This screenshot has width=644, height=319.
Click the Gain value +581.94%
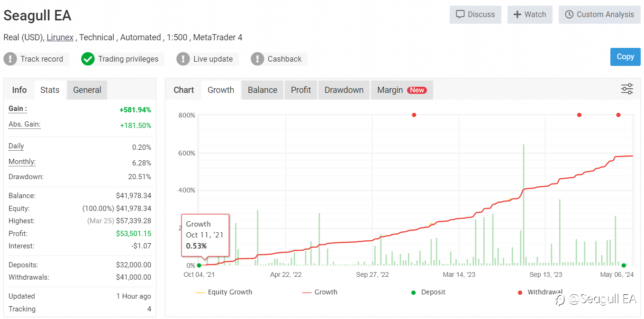tap(135, 110)
